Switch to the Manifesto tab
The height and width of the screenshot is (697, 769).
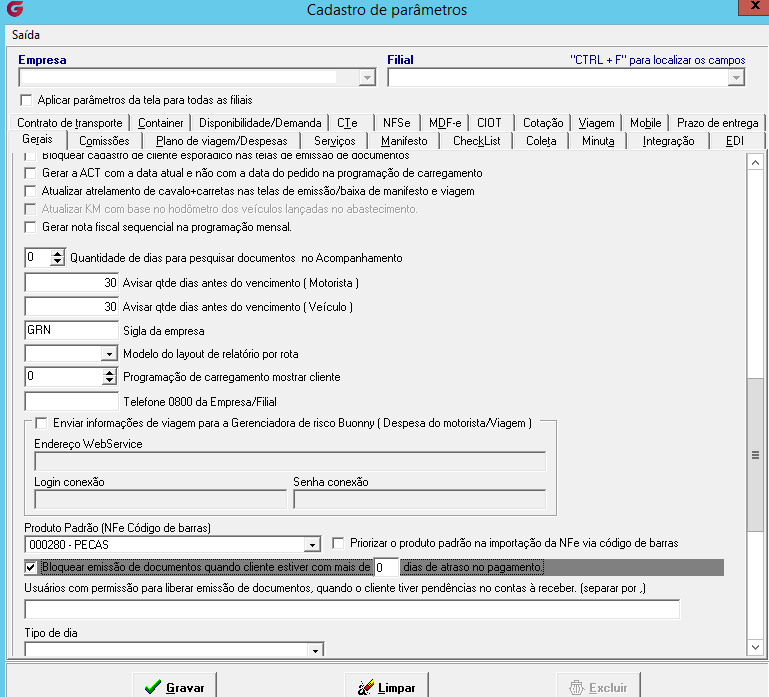(x=404, y=141)
